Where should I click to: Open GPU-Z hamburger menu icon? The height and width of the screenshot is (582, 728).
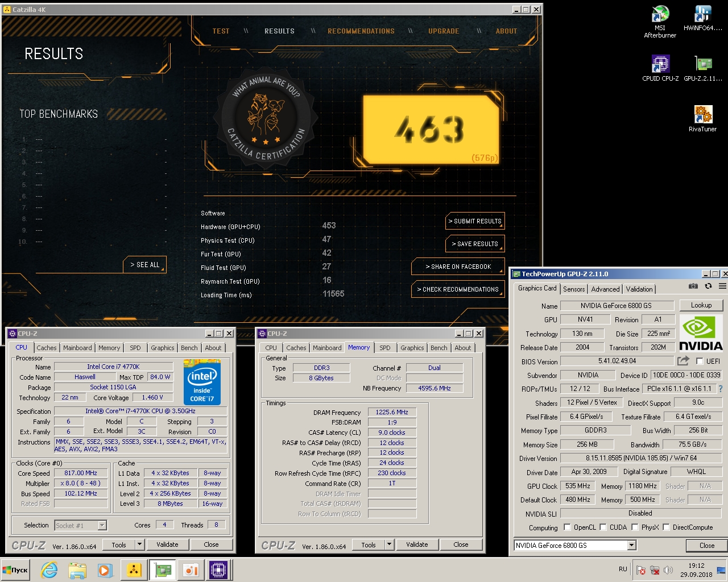[x=722, y=286]
